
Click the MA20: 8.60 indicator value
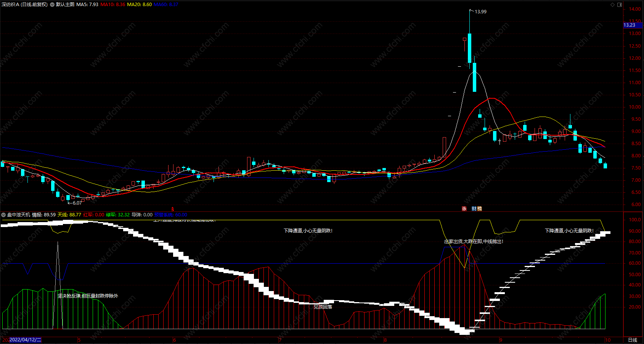pyautogui.click(x=139, y=5)
